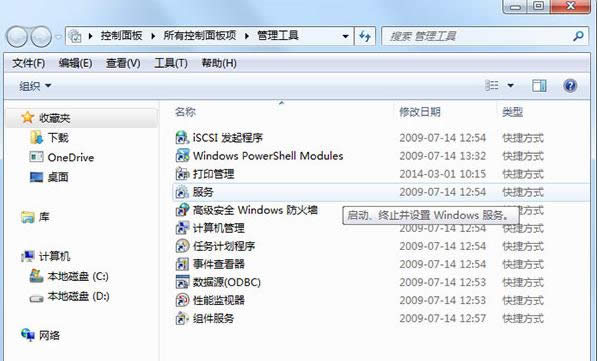This screenshot has height=361, width=598.
Task: Click the 网络 network icon
Action: [x=27, y=335]
